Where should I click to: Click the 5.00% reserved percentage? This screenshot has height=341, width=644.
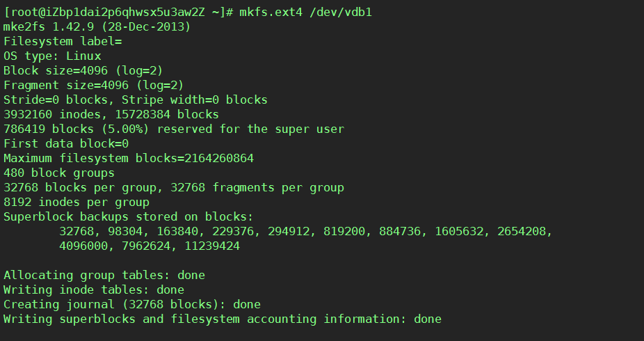[x=125, y=129]
